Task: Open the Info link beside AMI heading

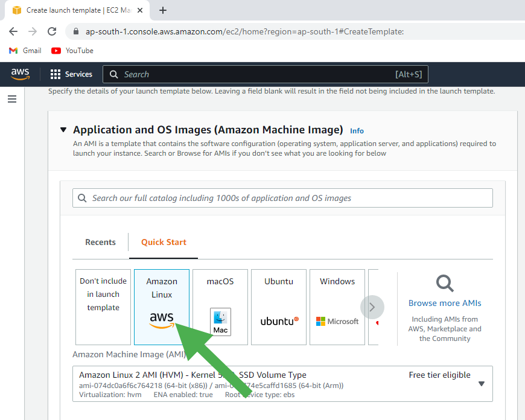Action: click(357, 131)
